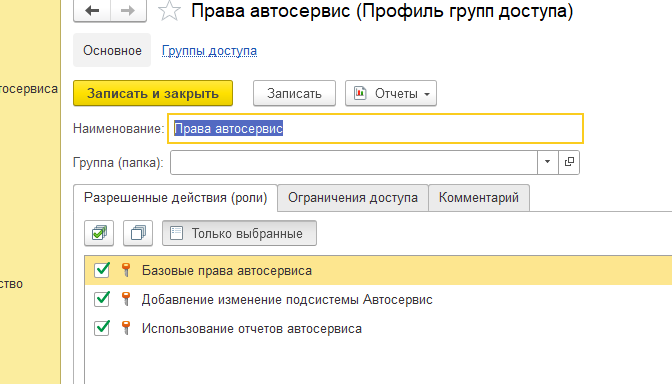The height and width of the screenshot is (384, 672).
Task: Click key icon beside Добавление изменение подсистемы Автосервис
Action: (126, 299)
